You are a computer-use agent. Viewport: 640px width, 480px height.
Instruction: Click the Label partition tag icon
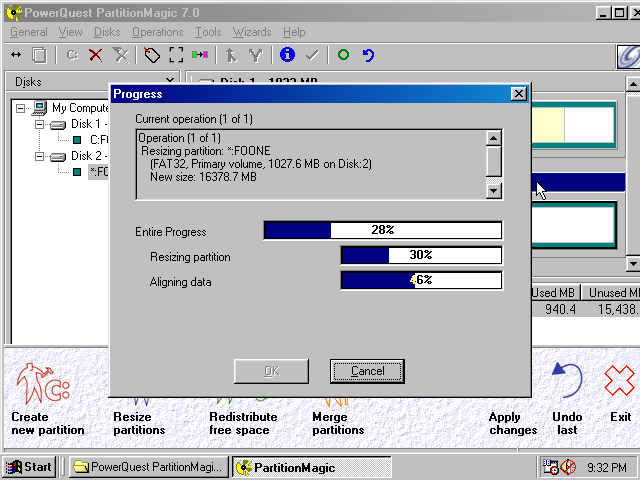click(x=152, y=55)
